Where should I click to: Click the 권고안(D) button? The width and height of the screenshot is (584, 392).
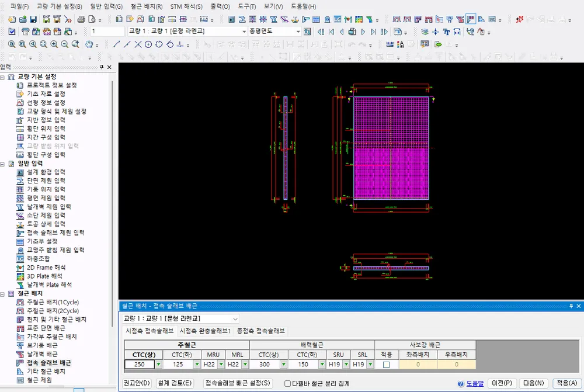pyautogui.click(x=137, y=383)
